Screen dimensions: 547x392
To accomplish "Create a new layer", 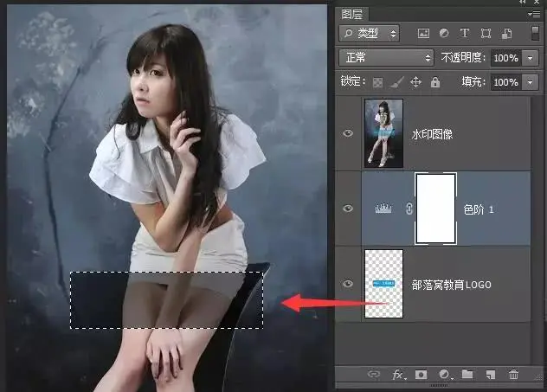I will coord(491,375).
